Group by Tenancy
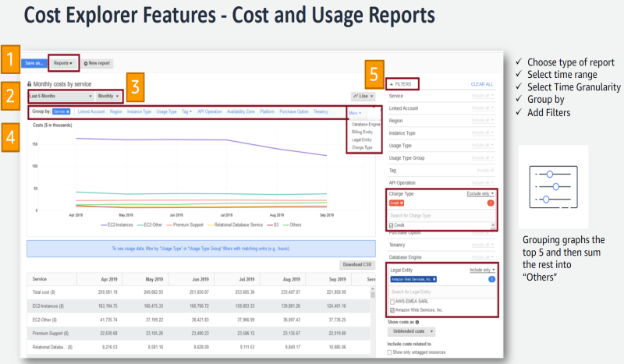 pos(321,111)
